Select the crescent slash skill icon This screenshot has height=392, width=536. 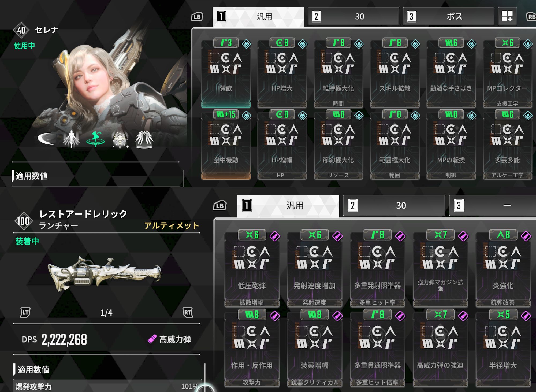pos(47,139)
